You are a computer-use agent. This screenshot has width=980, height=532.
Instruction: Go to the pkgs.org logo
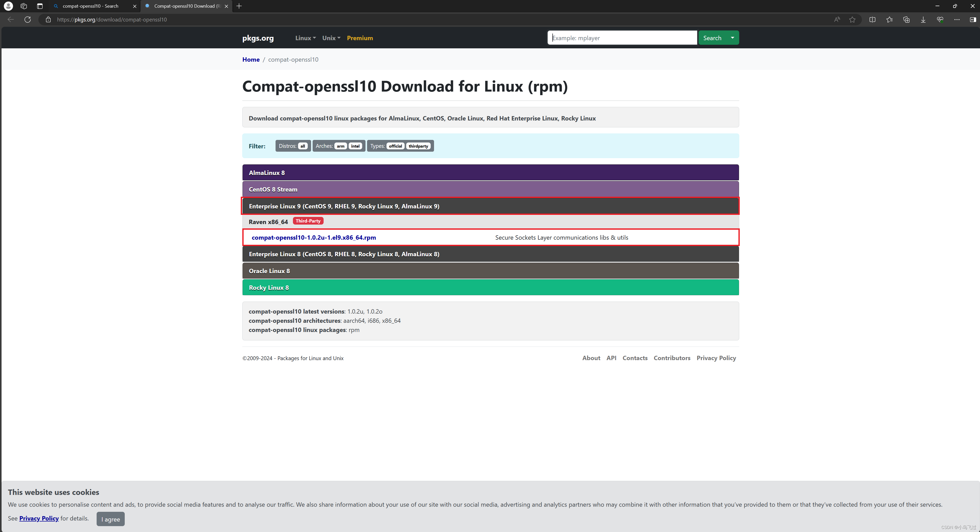tap(258, 38)
